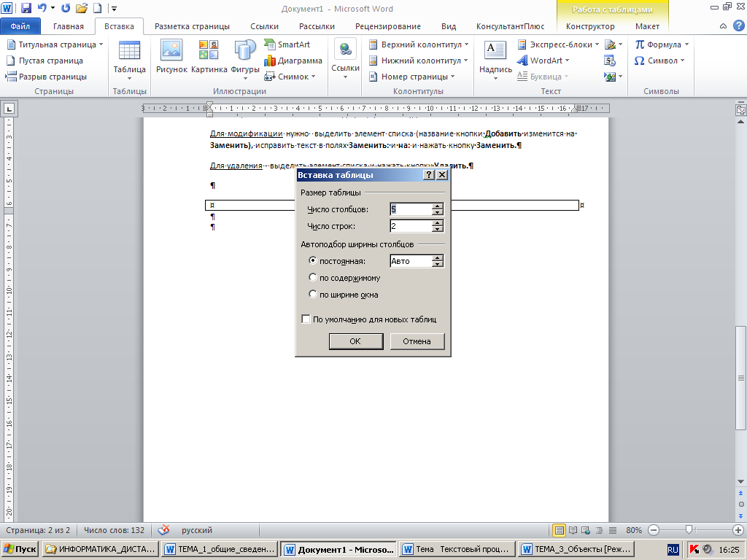Image resolution: width=747 pixels, height=560 pixels.
Task: Open the Конструктор table tools tab
Action: (x=590, y=26)
